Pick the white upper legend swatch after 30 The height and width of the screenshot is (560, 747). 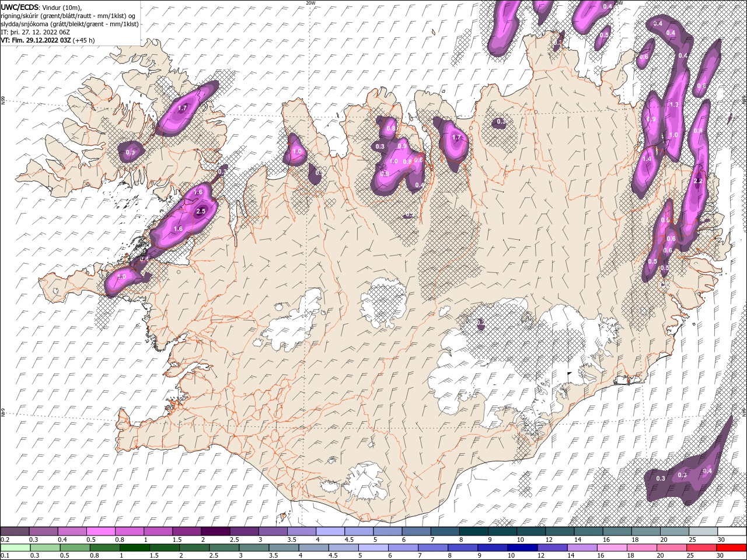pyautogui.click(x=732, y=531)
